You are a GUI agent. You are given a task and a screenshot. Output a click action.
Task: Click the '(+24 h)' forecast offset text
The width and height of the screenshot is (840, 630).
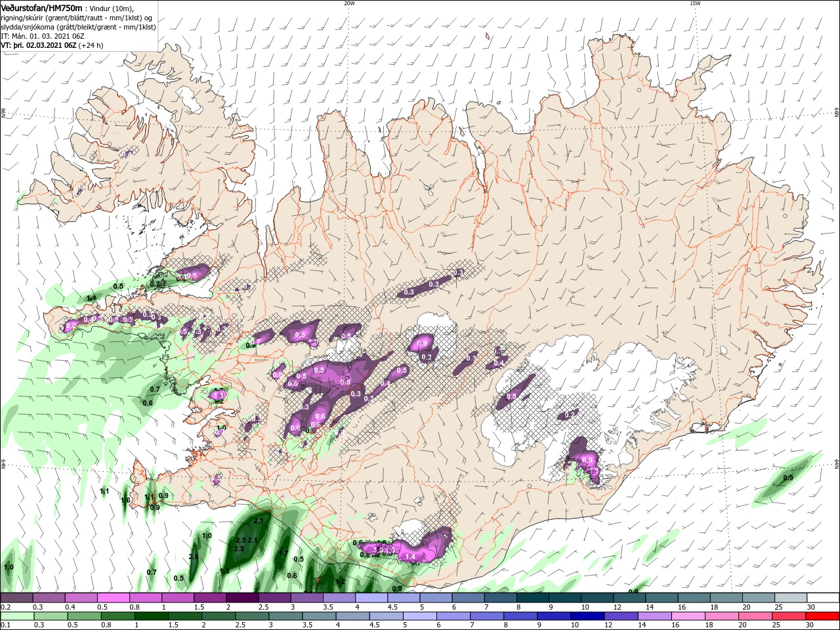(91, 45)
